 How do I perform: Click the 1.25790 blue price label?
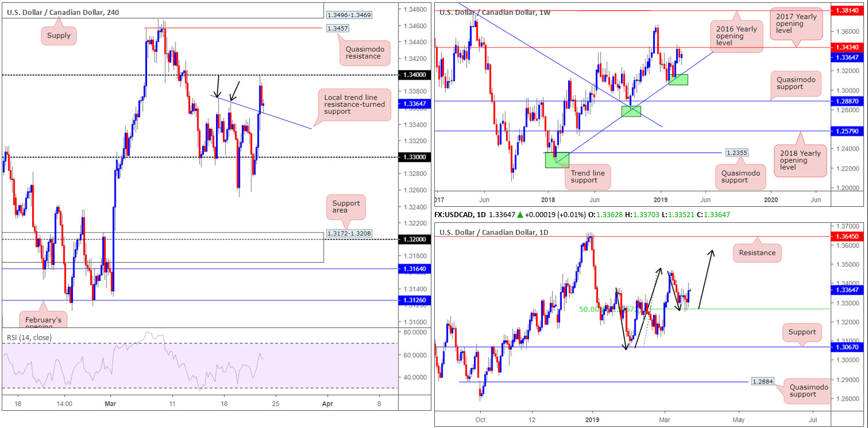[847, 131]
